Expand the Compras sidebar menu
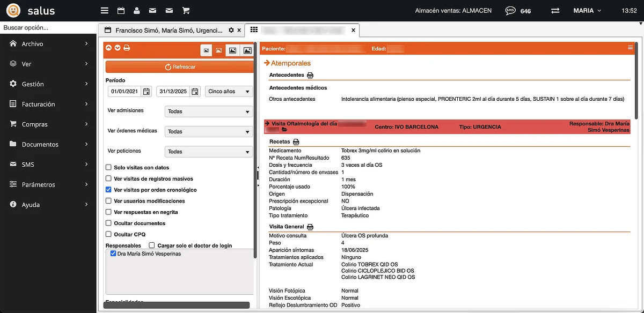The height and width of the screenshot is (313, 644). pyautogui.click(x=48, y=124)
